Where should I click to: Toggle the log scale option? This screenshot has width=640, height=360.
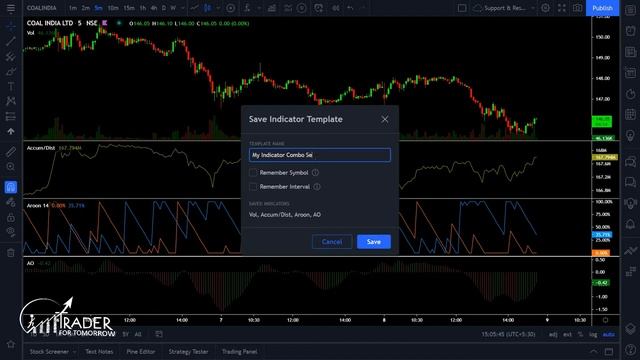(593, 334)
